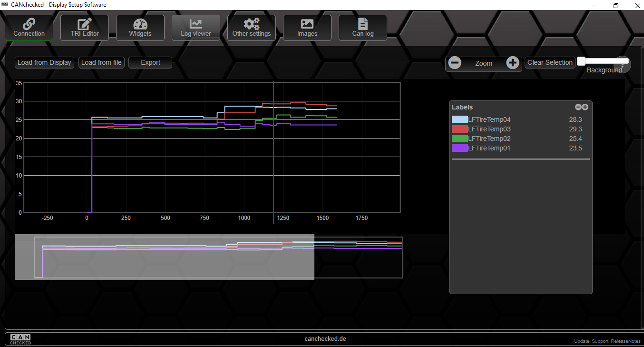Viewport: 644px width, 347px height.
Task: Zoom out with the minus icon
Action: coord(455,63)
